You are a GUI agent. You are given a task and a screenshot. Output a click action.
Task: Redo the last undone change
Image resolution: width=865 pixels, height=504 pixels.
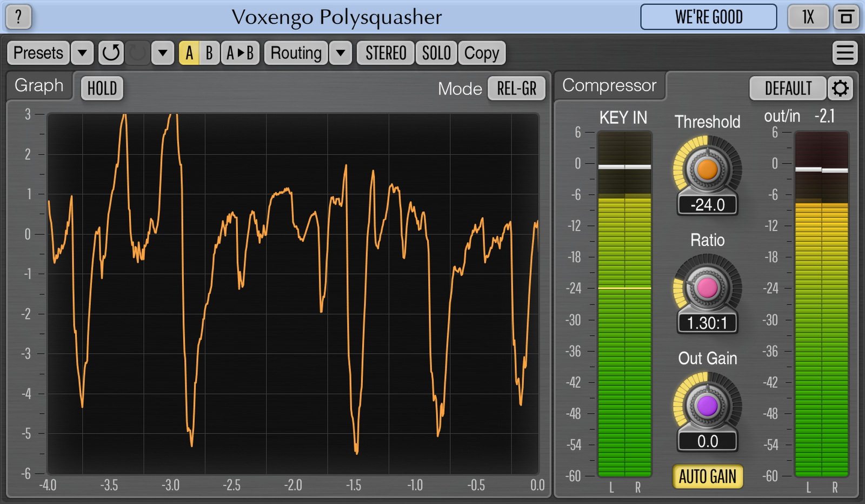tap(137, 52)
